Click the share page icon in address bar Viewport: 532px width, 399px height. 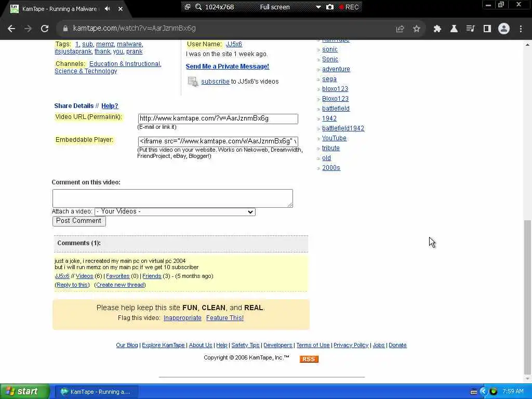(400, 29)
